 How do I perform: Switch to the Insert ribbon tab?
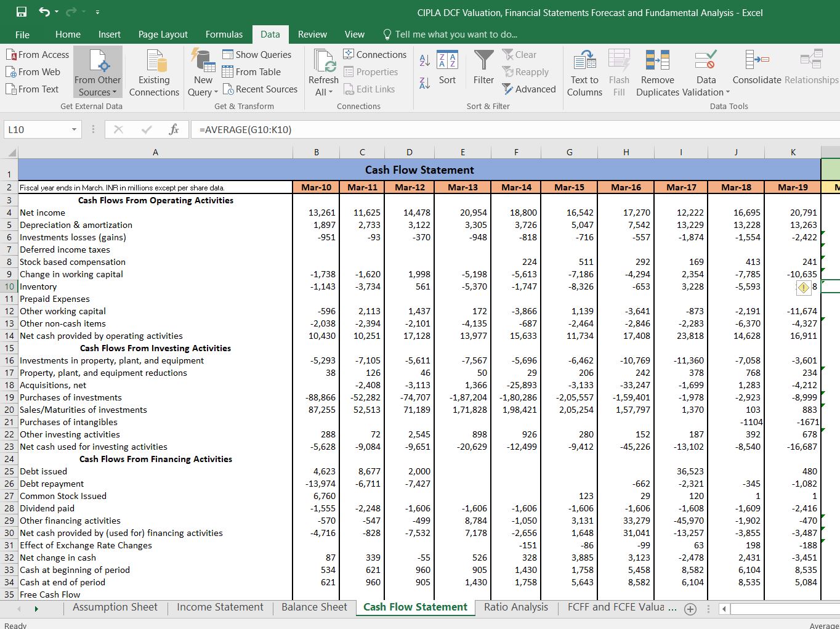coord(110,34)
